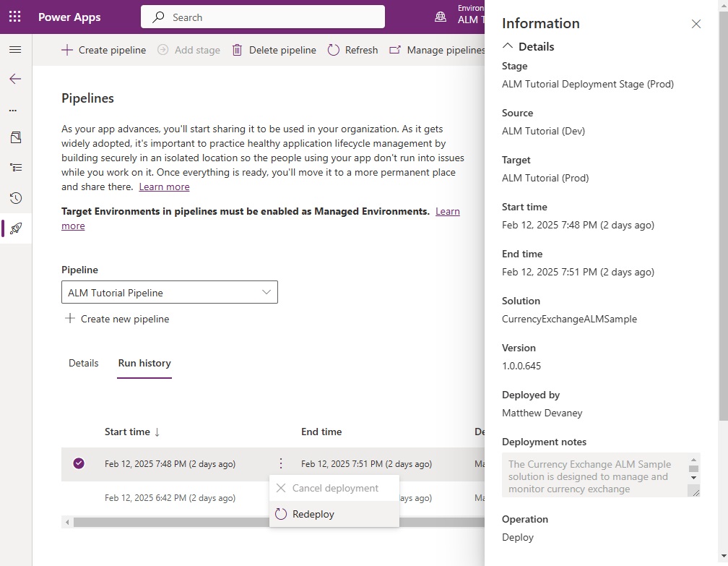Click the Information panel vertical scrollbar
Viewport: 728px width, 566px height.
(x=724, y=216)
